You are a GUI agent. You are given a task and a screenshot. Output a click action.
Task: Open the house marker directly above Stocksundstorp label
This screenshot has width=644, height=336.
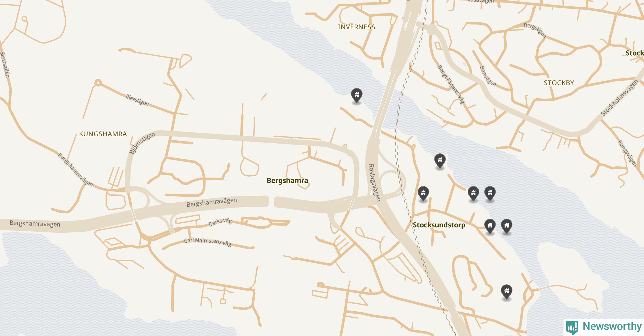423,194
